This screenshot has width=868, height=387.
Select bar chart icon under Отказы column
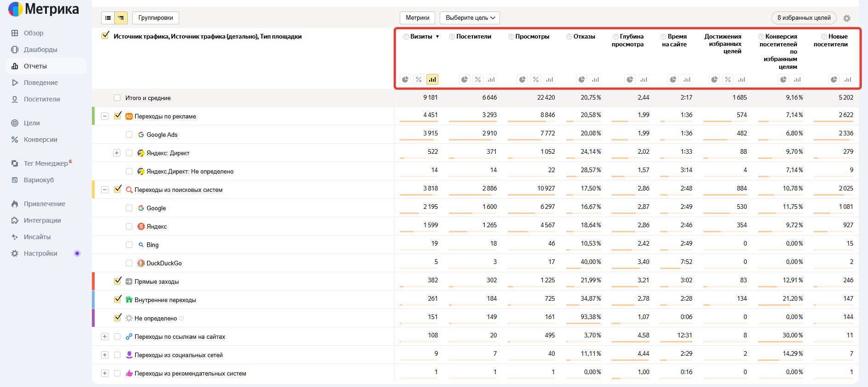point(596,79)
